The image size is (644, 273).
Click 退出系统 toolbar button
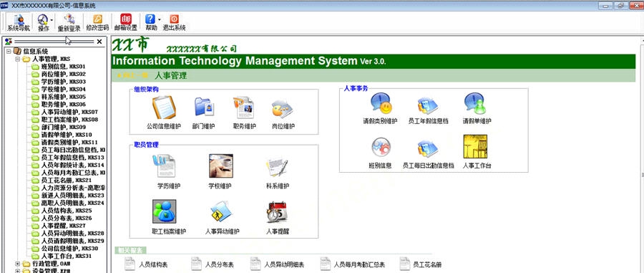(174, 23)
